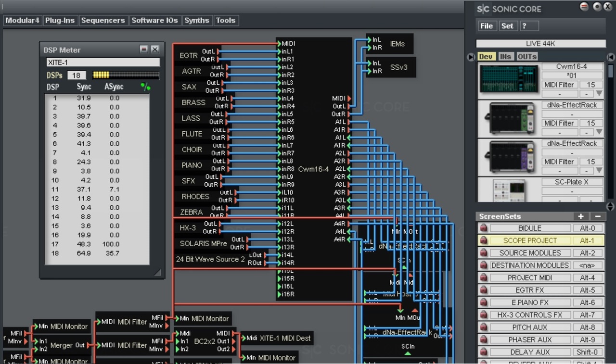Image resolution: width=616 pixels, height=364 pixels.
Task: Click the right arrow icon above device list
Action: coord(611,57)
